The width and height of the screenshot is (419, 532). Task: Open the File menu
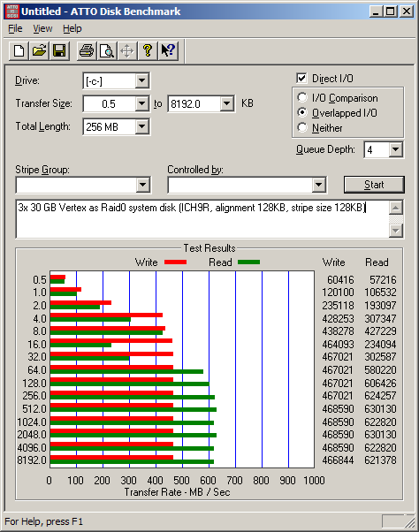tap(15, 28)
